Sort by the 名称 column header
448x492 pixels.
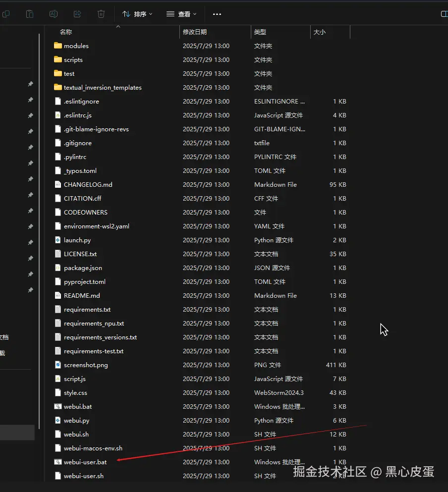tap(66, 32)
